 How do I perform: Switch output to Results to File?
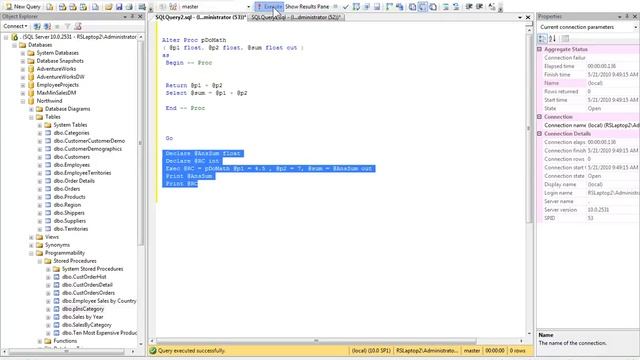coord(433,7)
